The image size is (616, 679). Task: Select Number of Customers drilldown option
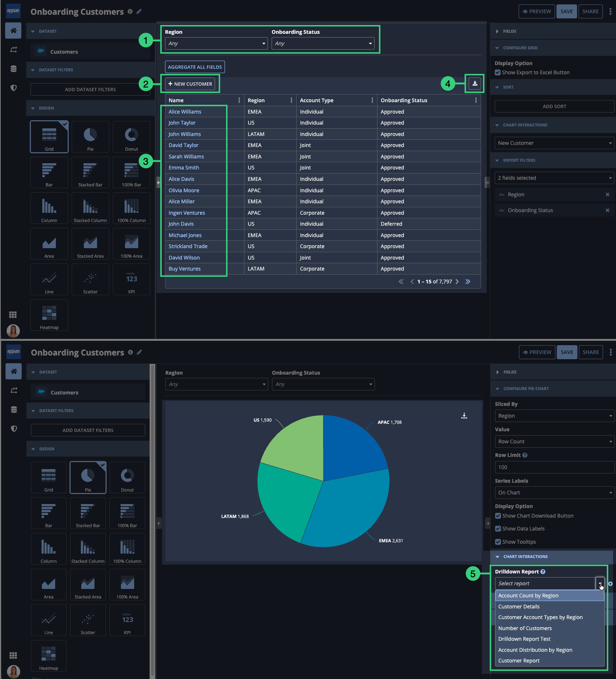550,628
